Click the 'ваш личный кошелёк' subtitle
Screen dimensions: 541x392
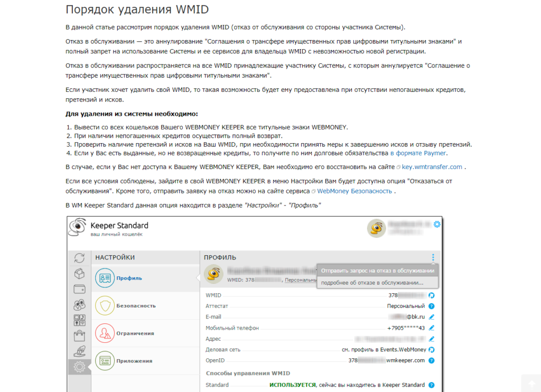click(x=116, y=235)
